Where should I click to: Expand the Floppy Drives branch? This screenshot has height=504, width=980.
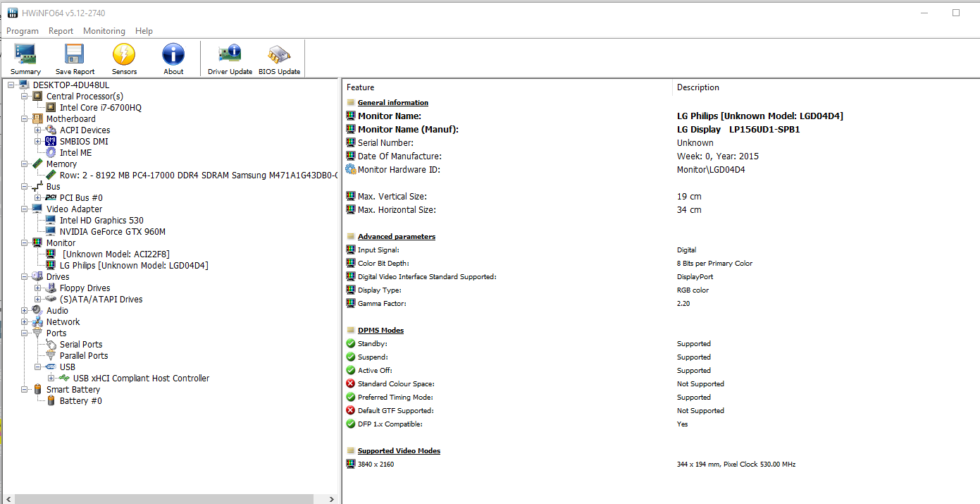(38, 288)
